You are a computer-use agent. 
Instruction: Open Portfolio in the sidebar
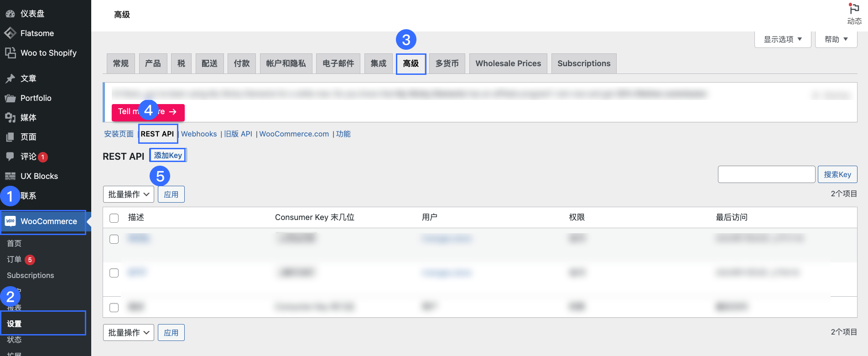point(36,98)
